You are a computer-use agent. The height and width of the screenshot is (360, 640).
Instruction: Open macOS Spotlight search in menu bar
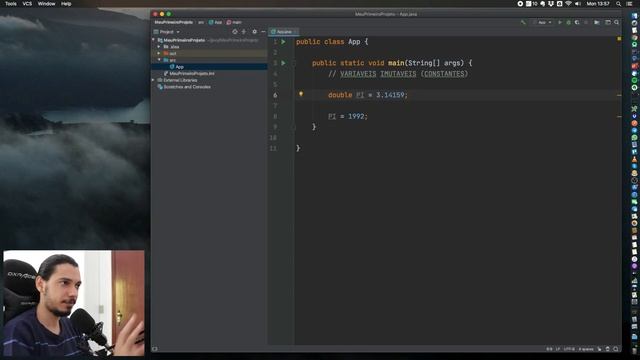point(619,4)
